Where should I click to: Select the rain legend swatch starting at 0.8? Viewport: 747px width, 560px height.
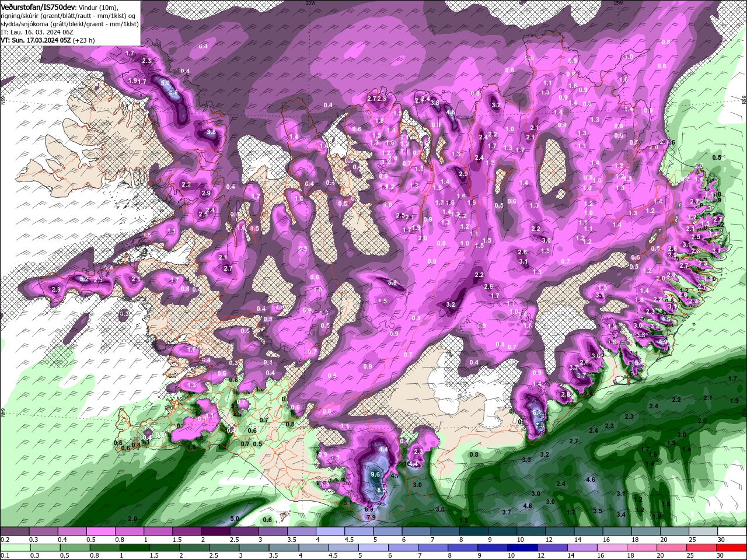click(105, 547)
